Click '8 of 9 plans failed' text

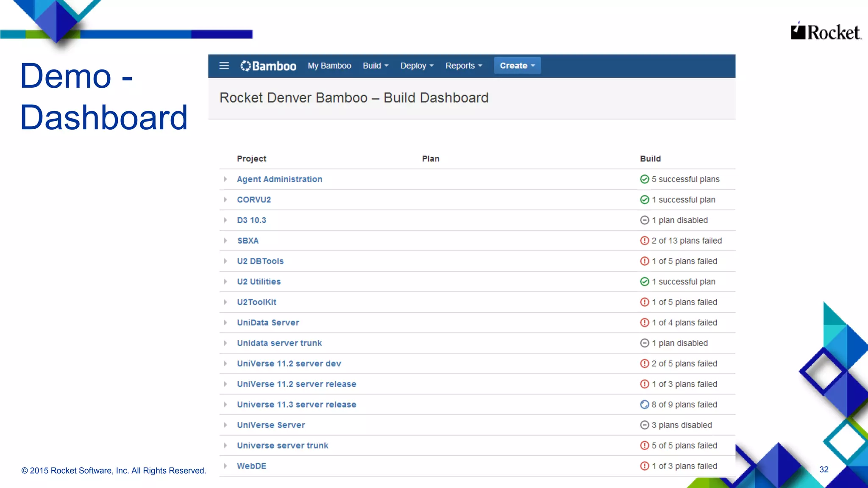pos(684,405)
